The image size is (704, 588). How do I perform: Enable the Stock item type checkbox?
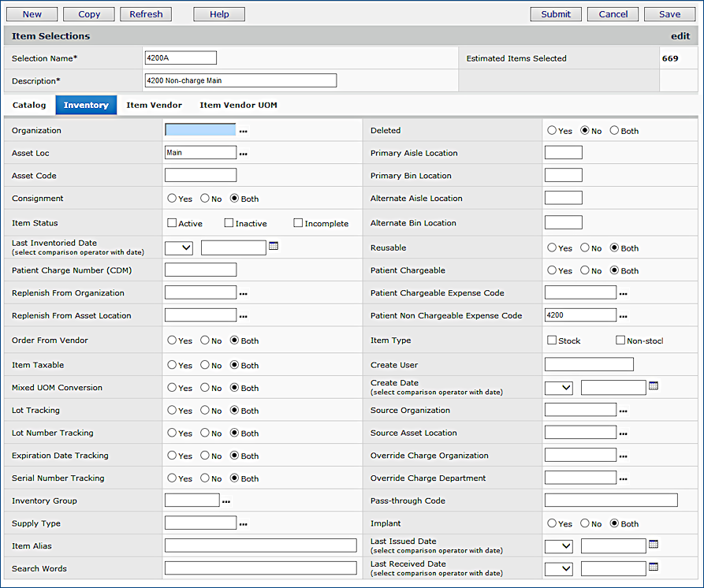point(552,341)
